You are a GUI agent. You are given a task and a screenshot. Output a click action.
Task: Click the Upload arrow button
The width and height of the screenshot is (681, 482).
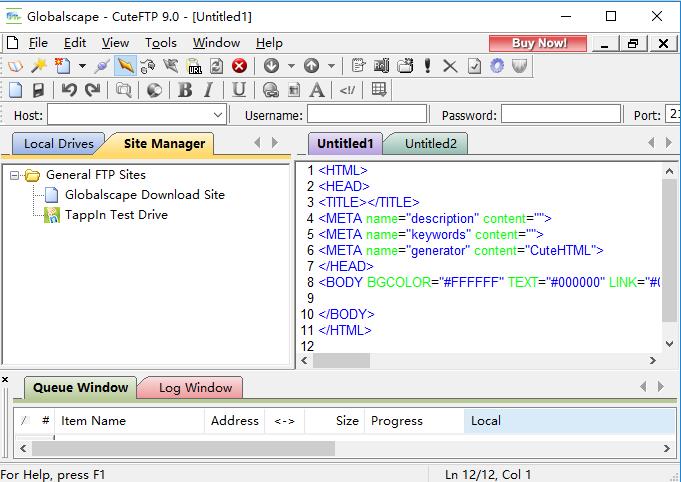311,66
